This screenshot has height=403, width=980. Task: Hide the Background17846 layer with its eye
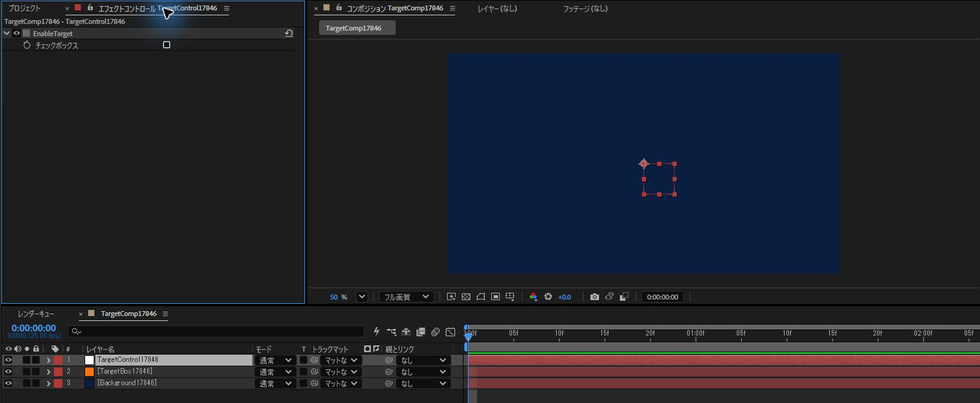(x=9, y=383)
